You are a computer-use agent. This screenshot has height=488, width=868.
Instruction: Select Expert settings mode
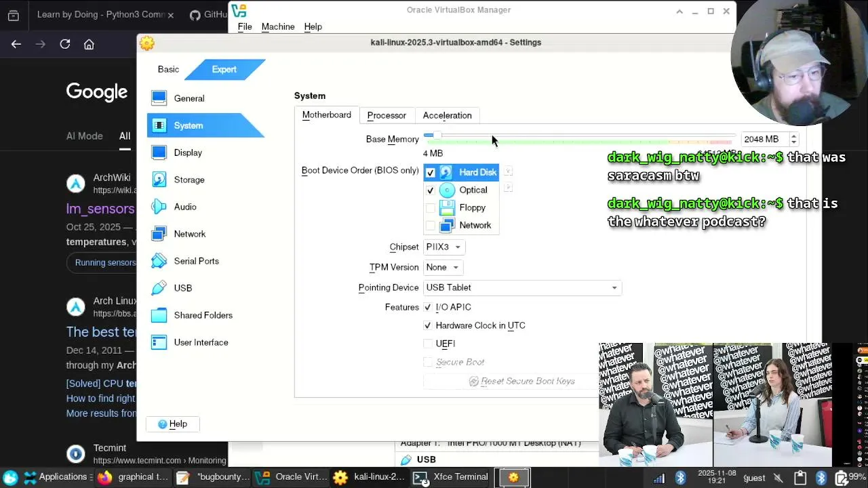click(x=224, y=69)
